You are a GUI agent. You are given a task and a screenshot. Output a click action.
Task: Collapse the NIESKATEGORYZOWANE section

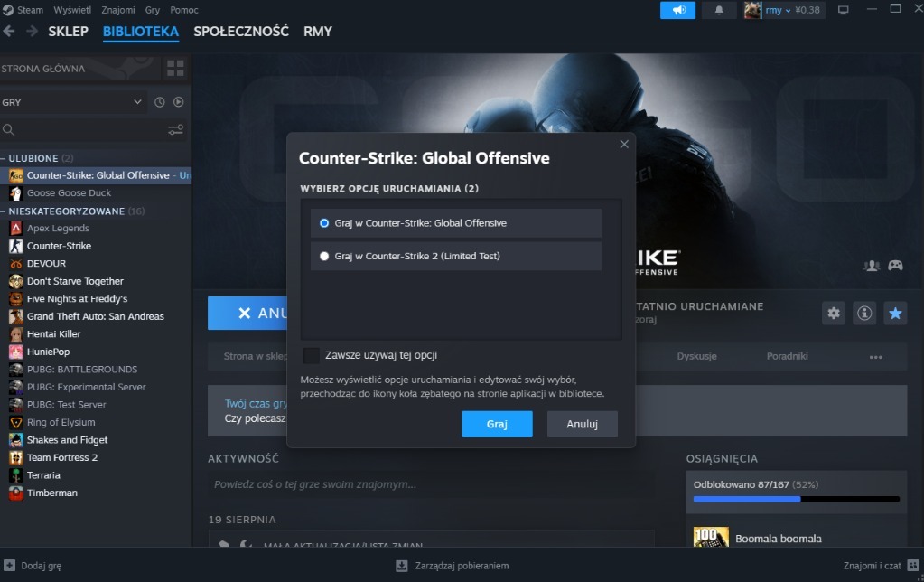[4, 211]
